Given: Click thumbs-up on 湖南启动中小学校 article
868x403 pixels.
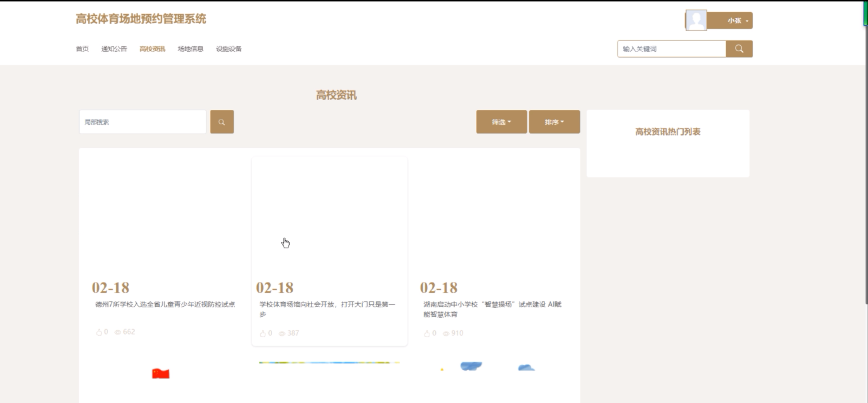Looking at the screenshot, I should tap(426, 334).
